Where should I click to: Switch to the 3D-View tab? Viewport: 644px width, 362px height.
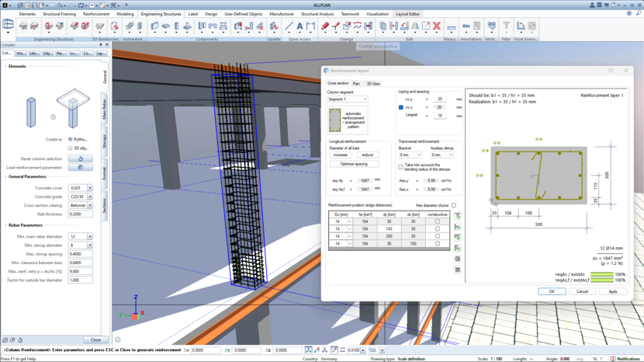pos(373,83)
